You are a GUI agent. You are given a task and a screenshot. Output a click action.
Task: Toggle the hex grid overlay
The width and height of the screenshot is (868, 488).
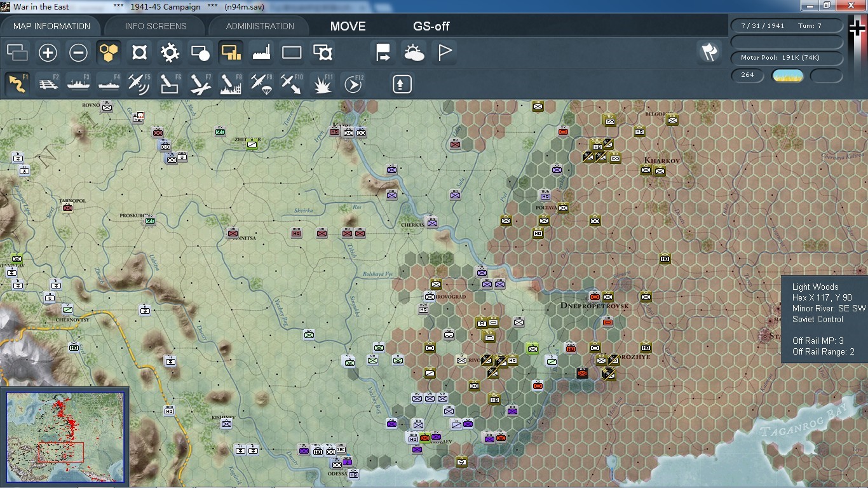pyautogui.click(x=109, y=53)
